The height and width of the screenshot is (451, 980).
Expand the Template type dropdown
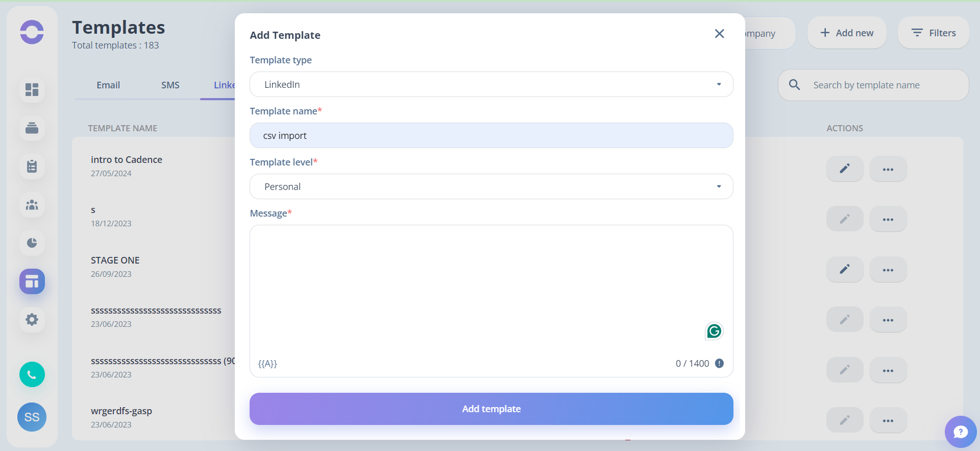pyautogui.click(x=491, y=84)
